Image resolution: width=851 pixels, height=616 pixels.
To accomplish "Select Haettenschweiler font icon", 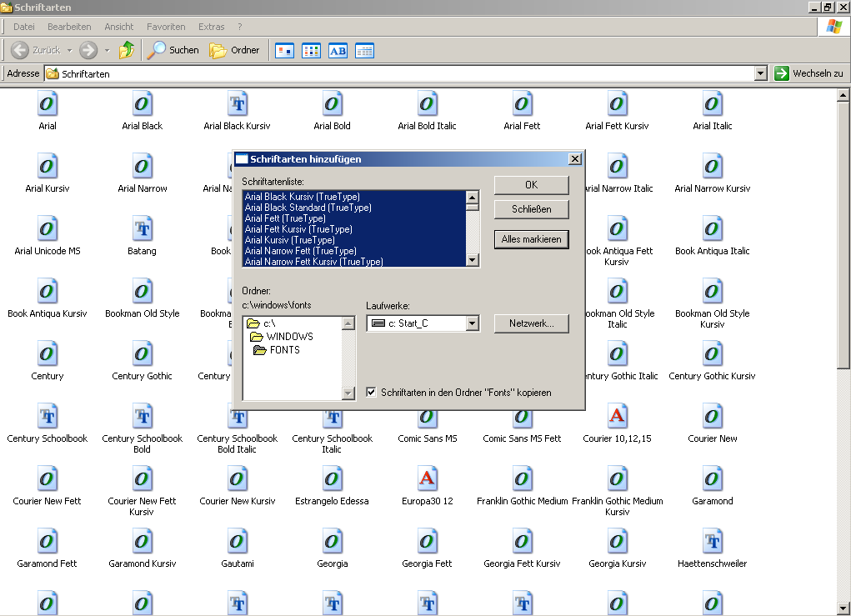I will (x=712, y=540).
